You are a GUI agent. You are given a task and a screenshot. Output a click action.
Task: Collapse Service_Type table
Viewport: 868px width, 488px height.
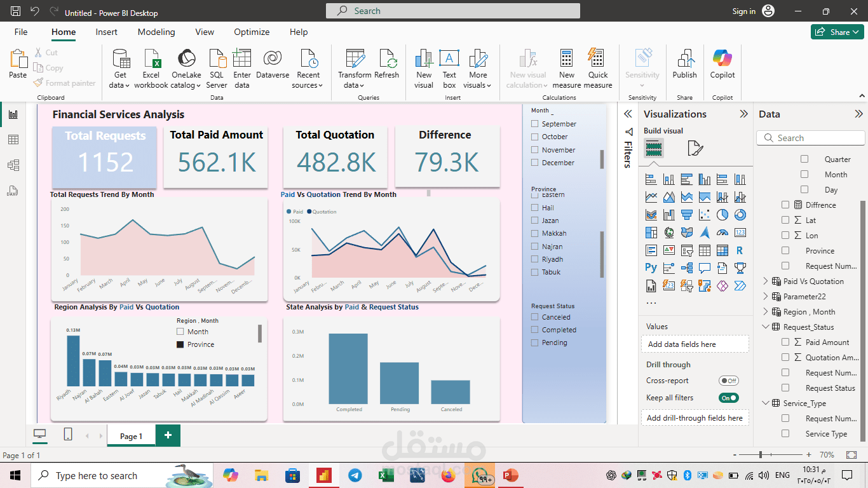[x=765, y=403]
